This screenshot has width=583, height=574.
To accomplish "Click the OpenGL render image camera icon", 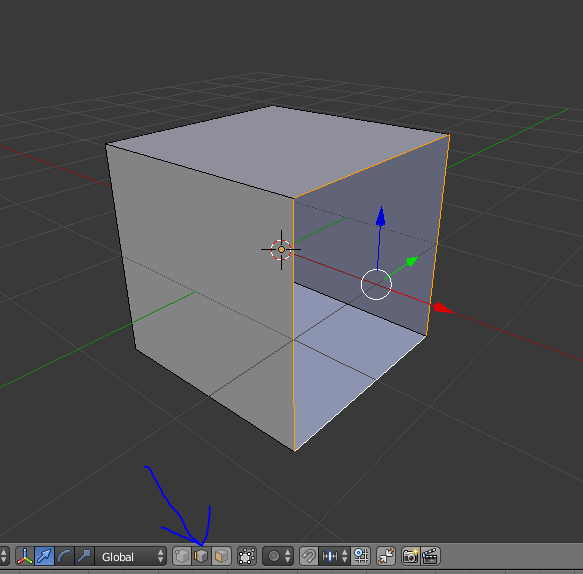I will [x=411, y=556].
